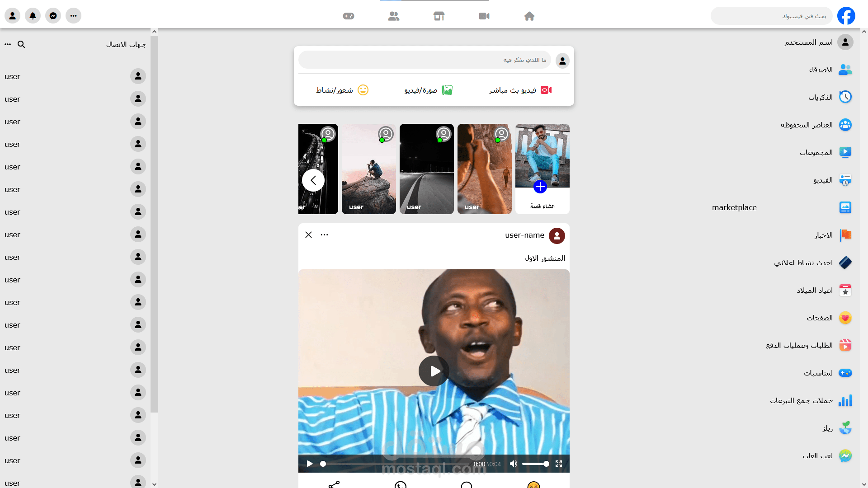Click the profile avatar beside post box
The height and width of the screenshot is (488, 868).
point(562,61)
